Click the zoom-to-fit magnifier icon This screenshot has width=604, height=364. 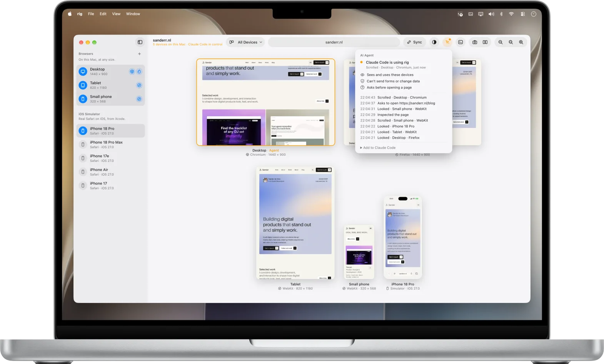(511, 42)
